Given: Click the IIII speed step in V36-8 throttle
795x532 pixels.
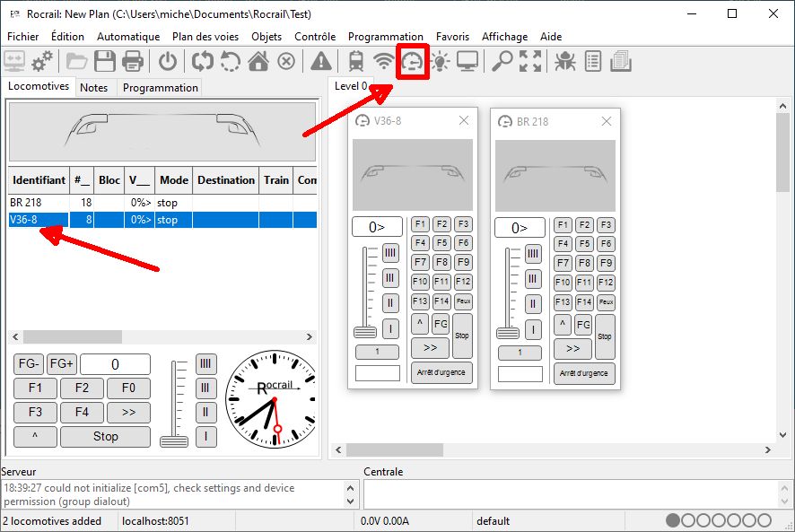Looking at the screenshot, I should pos(390,253).
